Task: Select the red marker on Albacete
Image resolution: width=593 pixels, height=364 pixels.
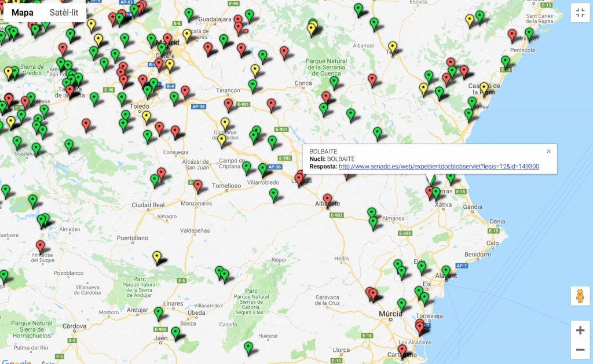Action: tap(327, 198)
